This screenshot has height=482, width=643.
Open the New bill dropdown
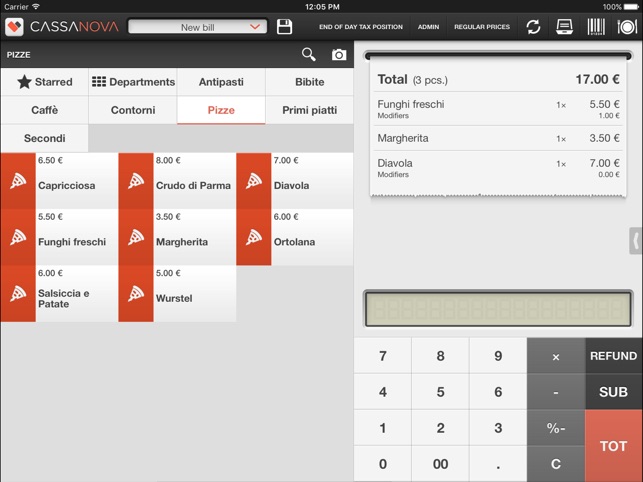(x=198, y=27)
